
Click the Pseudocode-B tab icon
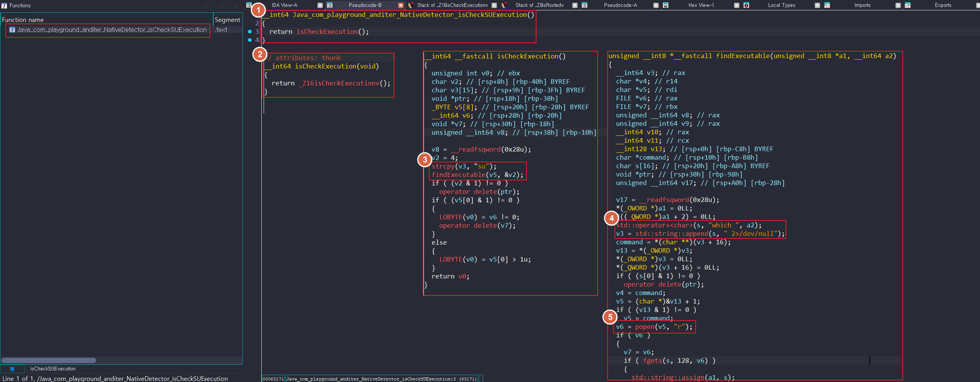pyautogui.click(x=330, y=5)
